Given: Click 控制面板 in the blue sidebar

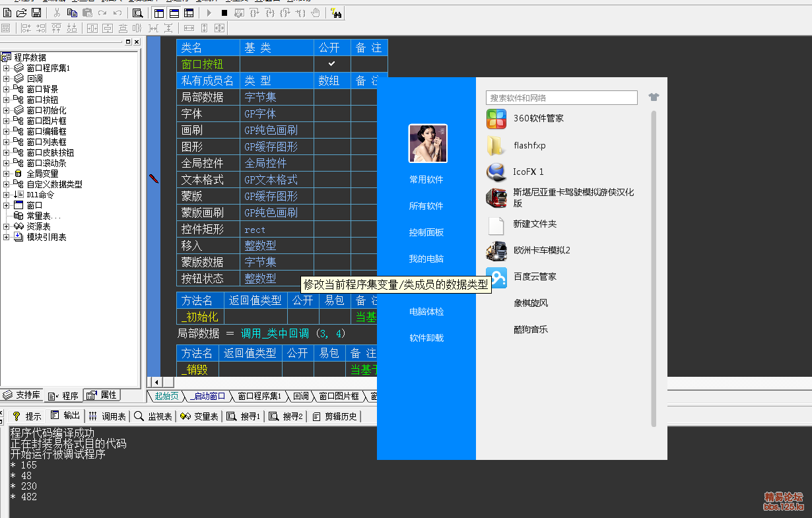Looking at the screenshot, I should point(426,232).
